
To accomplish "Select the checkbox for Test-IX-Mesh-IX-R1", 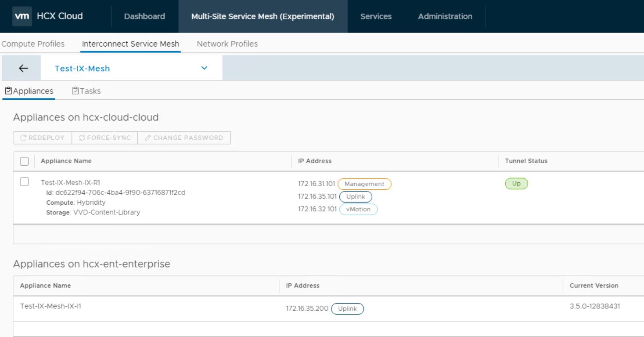I will 25,182.
